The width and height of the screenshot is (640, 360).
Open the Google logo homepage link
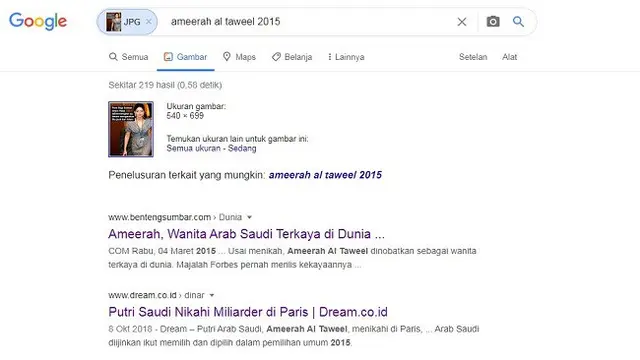point(38,21)
